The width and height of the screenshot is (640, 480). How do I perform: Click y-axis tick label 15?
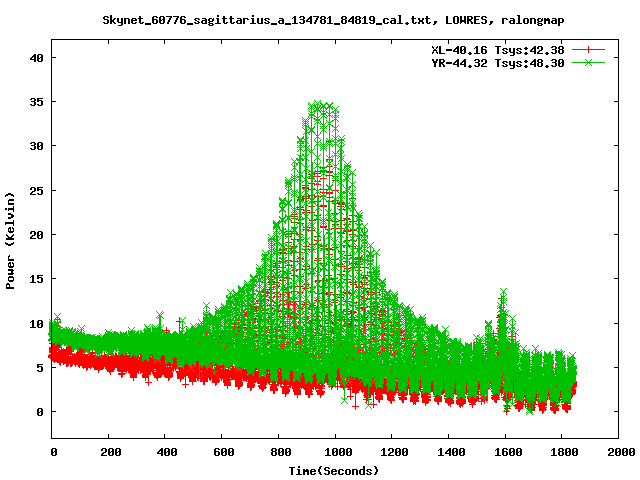[x=36, y=279]
